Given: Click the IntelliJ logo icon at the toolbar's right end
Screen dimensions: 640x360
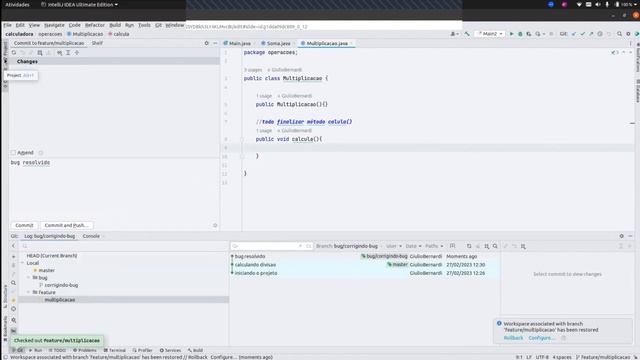Looking at the screenshot, I should (637, 34).
